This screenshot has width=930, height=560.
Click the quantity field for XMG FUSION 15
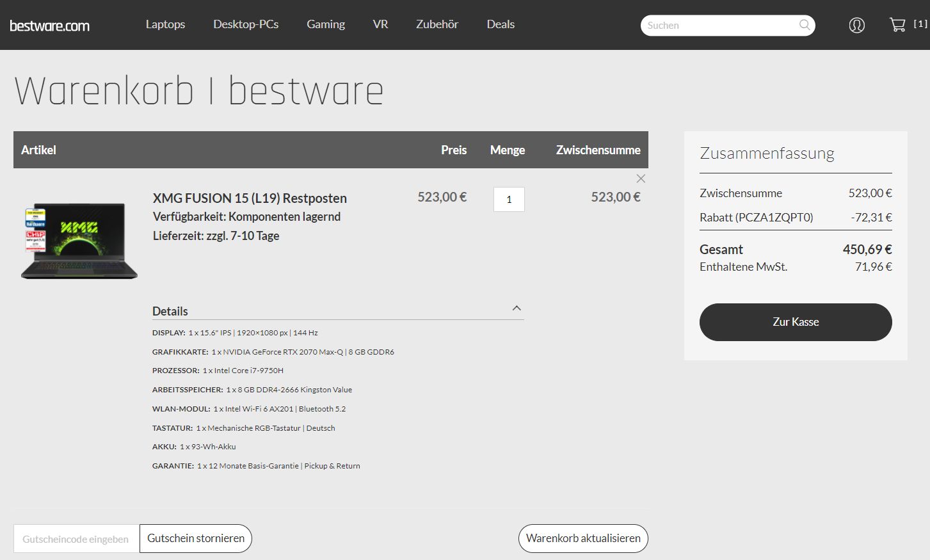[509, 199]
